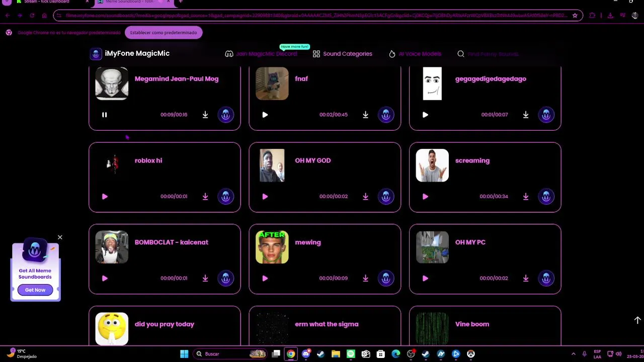Open the Megamind Jean-Paul Mog thumbnail

[x=112, y=83]
